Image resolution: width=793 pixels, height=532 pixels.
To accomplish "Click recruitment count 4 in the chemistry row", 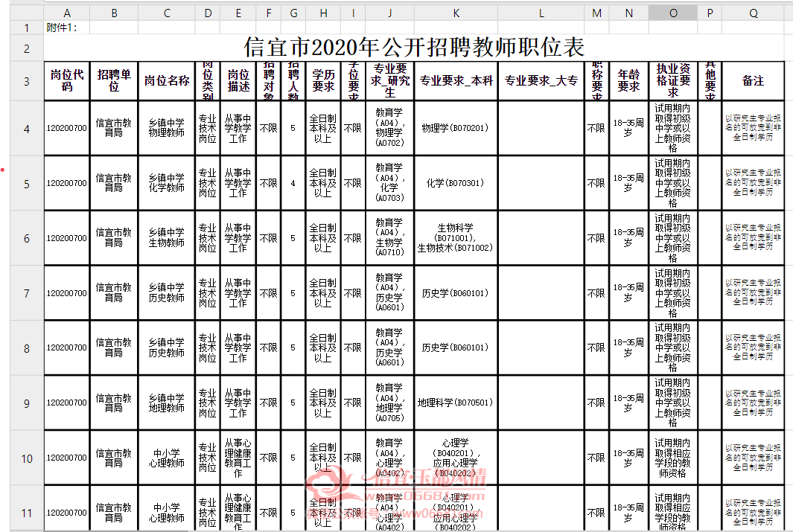I will (x=293, y=183).
